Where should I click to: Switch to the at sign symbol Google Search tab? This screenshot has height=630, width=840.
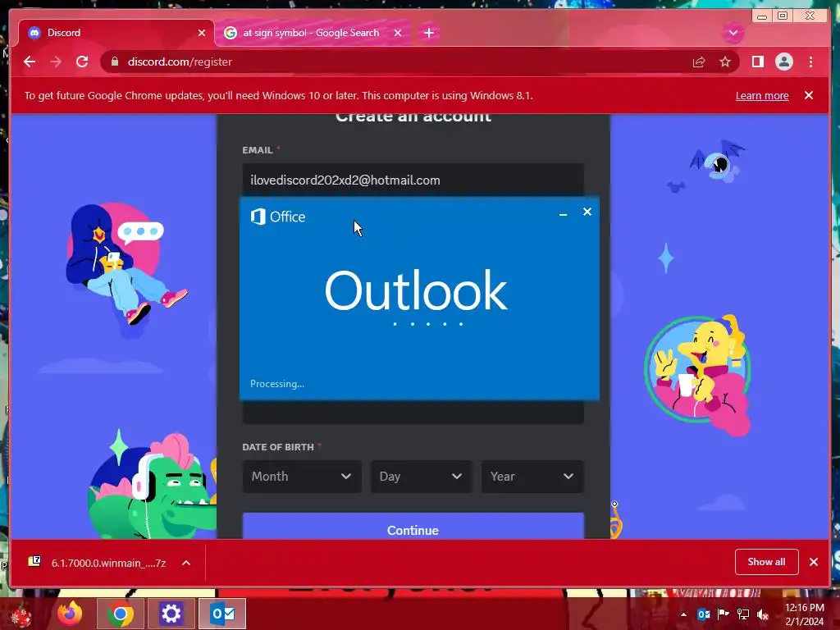click(x=311, y=33)
